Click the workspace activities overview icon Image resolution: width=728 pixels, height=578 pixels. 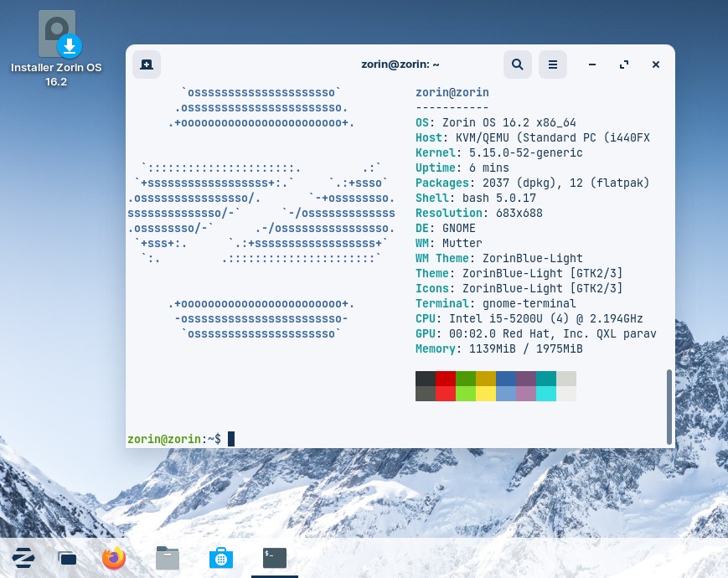coord(68,558)
